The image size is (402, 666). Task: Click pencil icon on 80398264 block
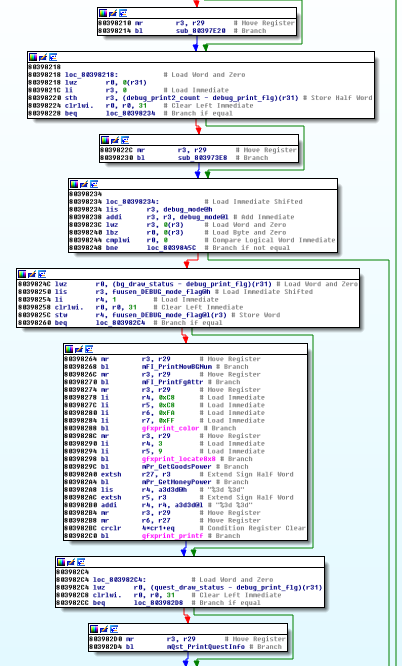(79, 349)
